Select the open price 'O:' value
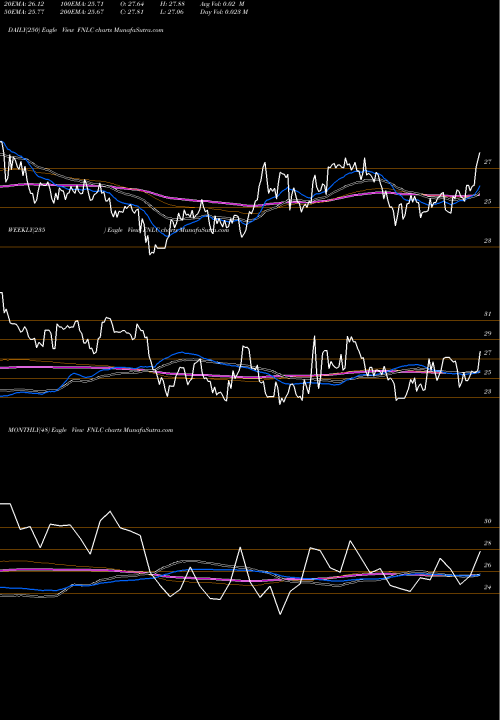500x720 pixels. [132, 4]
